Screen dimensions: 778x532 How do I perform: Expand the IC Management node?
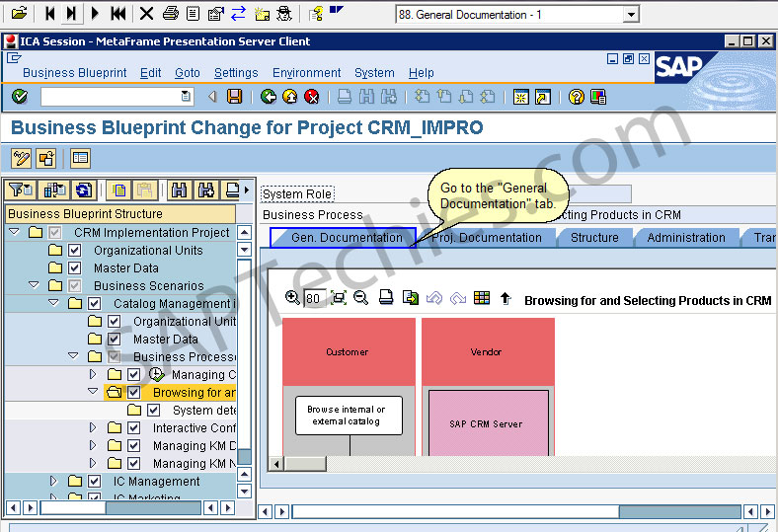pos(53,481)
